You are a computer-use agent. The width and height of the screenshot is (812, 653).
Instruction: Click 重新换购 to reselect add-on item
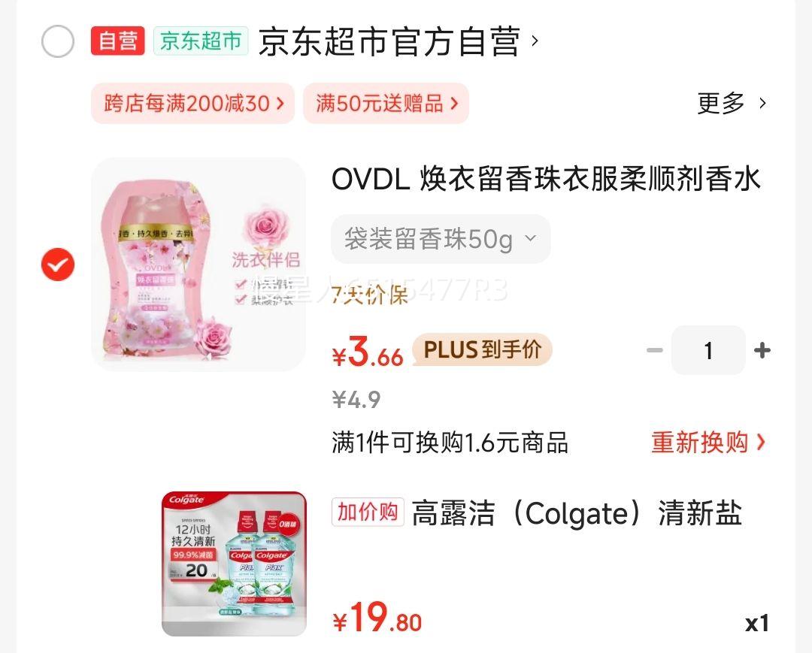(708, 443)
